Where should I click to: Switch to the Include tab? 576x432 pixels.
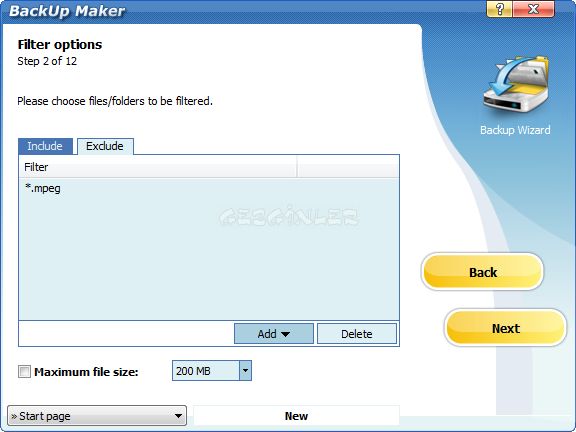click(x=45, y=146)
